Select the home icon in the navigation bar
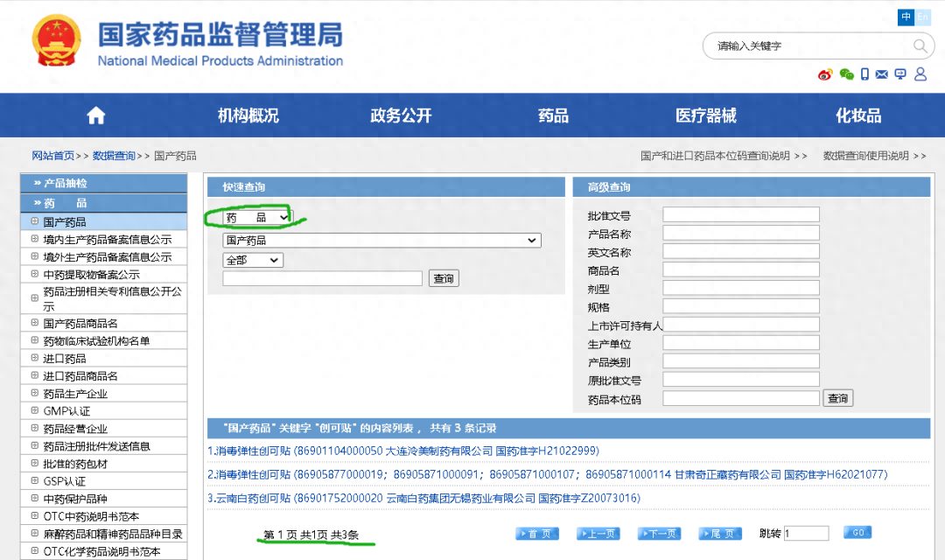The width and height of the screenshot is (945, 560). pos(94,115)
